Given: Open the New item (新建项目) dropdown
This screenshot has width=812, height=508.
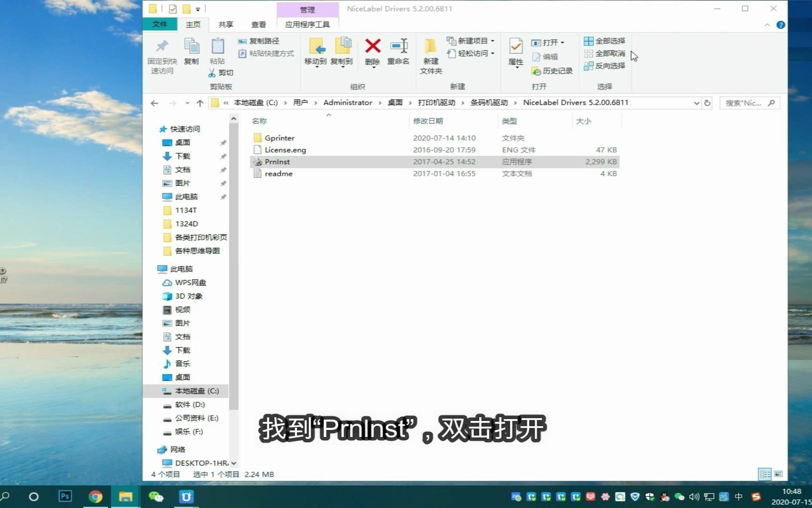Looking at the screenshot, I should point(470,41).
